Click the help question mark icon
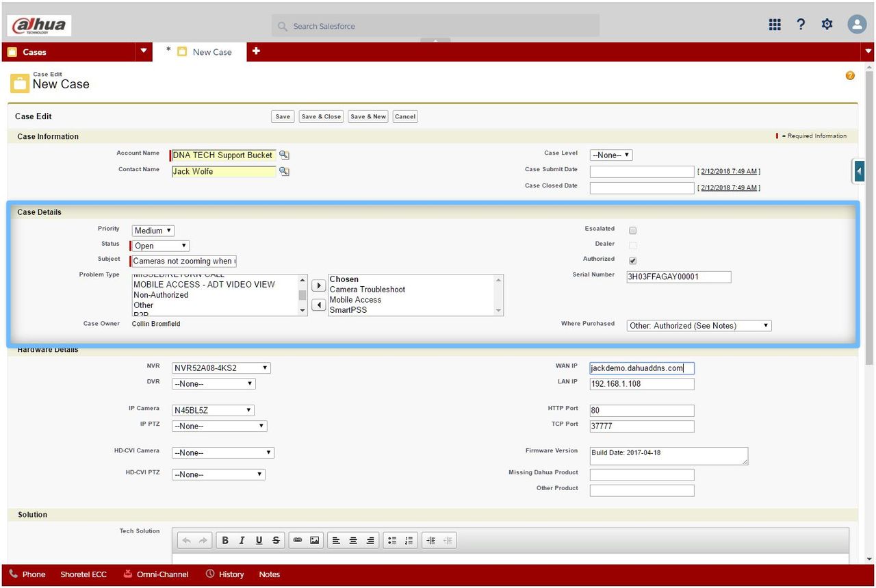The height and width of the screenshot is (588, 876). 801,25
